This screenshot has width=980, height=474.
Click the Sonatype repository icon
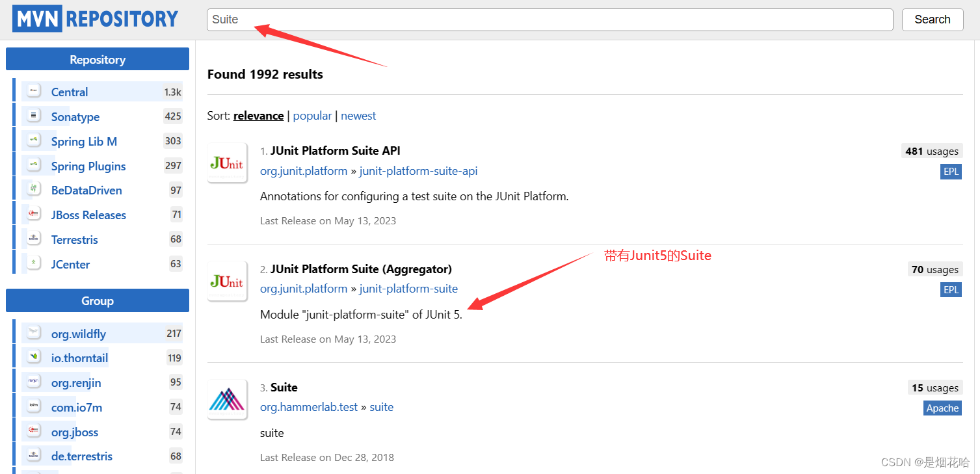[34, 116]
